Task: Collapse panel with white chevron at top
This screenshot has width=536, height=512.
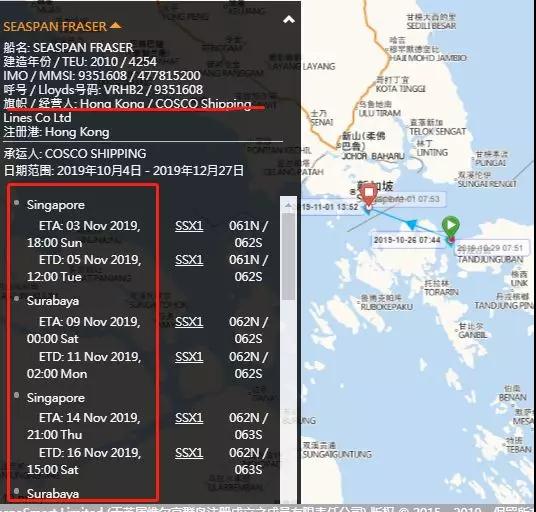Action: point(289,20)
